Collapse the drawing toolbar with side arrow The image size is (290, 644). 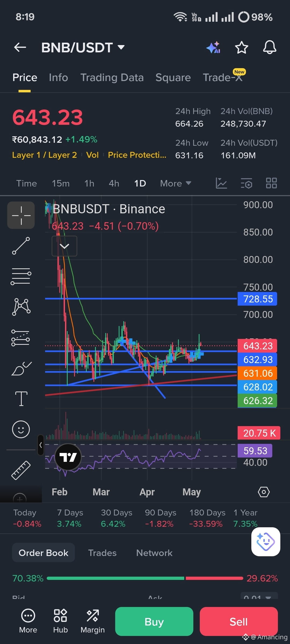point(41,445)
